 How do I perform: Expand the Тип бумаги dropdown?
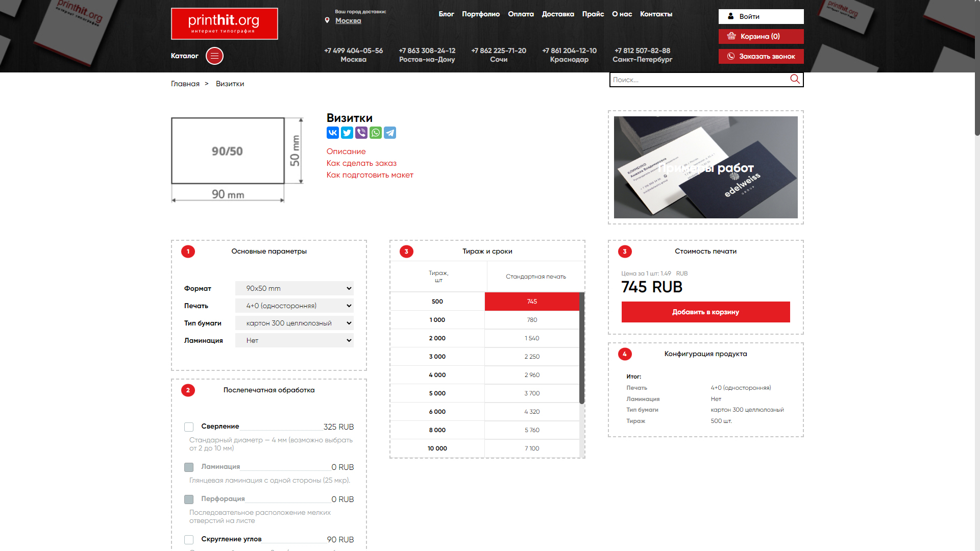click(295, 323)
